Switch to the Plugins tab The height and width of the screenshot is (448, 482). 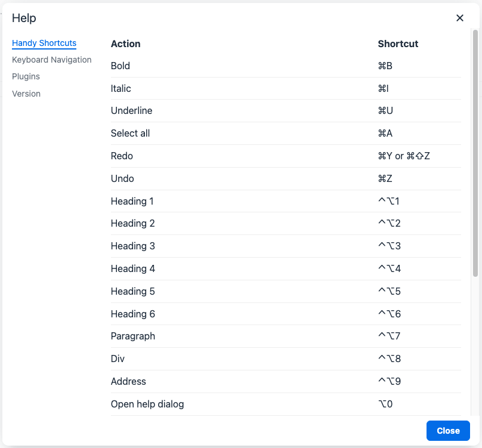[26, 76]
